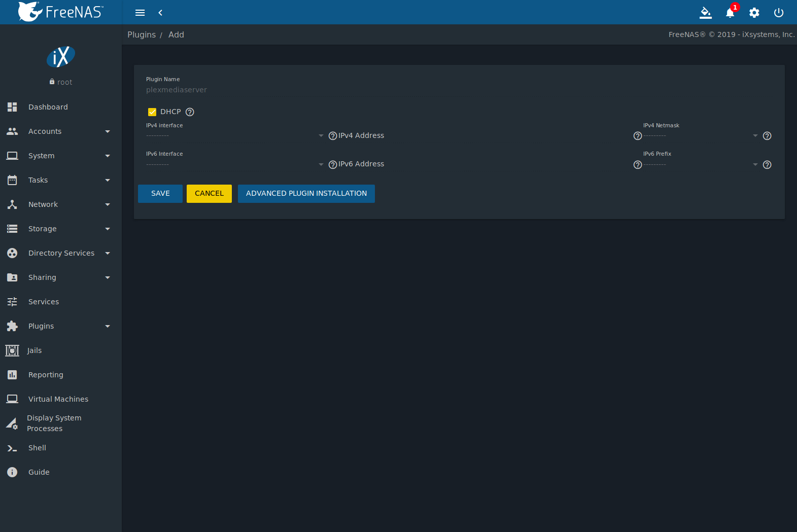Image resolution: width=797 pixels, height=532 pixels.
Task: Click the Guide info icon in the sidebar
Action: [12, 472]
